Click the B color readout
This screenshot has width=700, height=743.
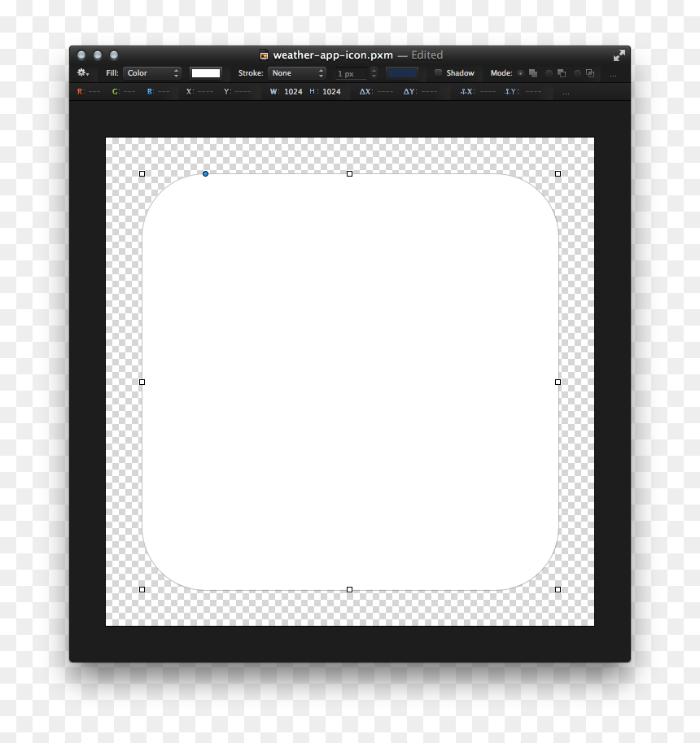click(158, 91)
